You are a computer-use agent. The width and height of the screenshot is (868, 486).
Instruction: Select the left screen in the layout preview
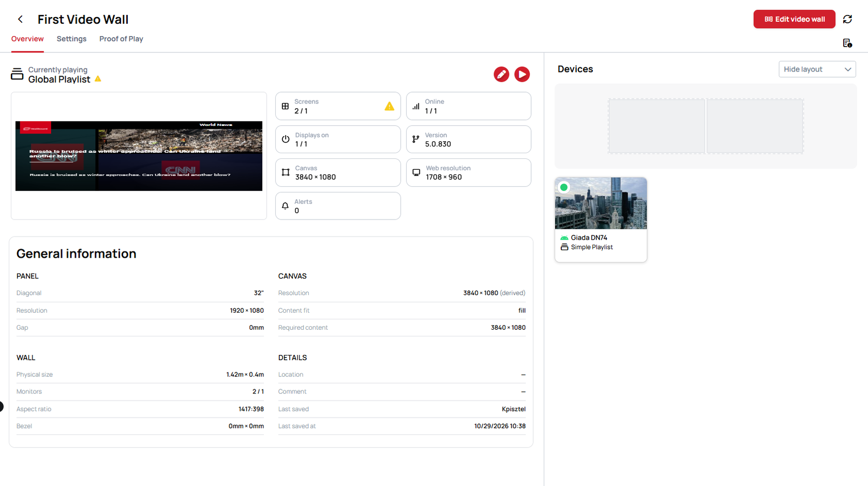point(656,126)
